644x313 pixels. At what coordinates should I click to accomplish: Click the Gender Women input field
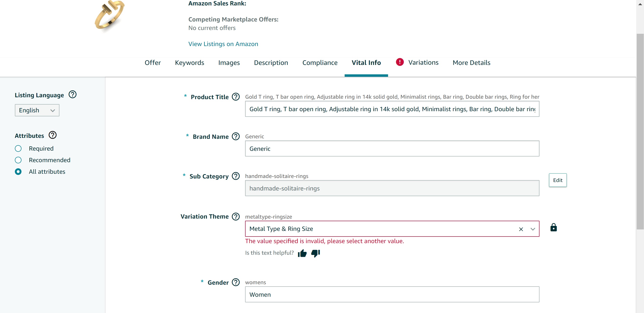[392, 295]
